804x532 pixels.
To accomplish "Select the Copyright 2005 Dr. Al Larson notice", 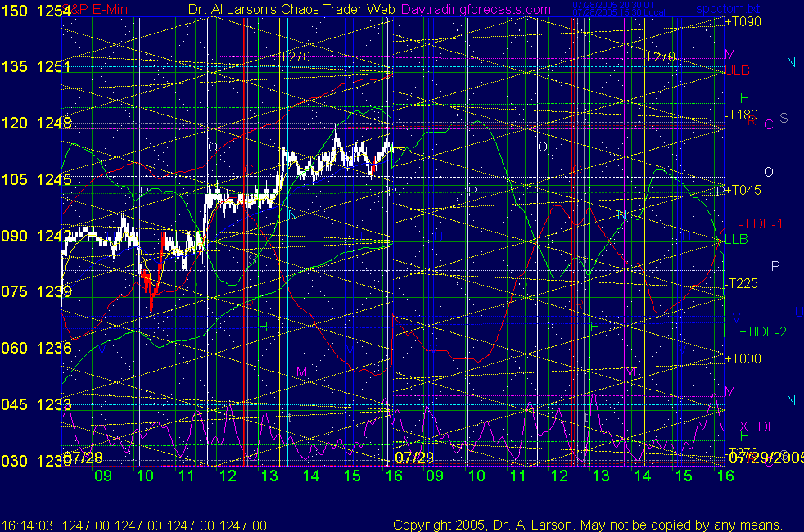I will 588,525.
